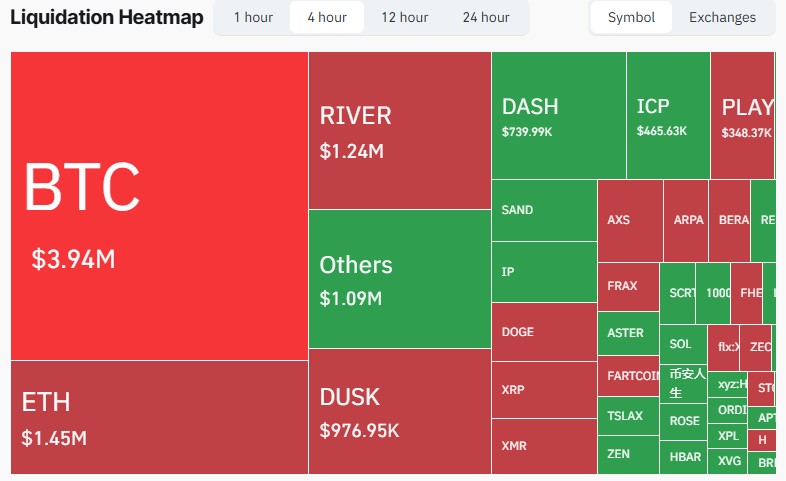Image resolution: width=786 pixels, height=481 pixels.
Task: Open the PLAY $348.37K tile
Action: click(742, 115)
